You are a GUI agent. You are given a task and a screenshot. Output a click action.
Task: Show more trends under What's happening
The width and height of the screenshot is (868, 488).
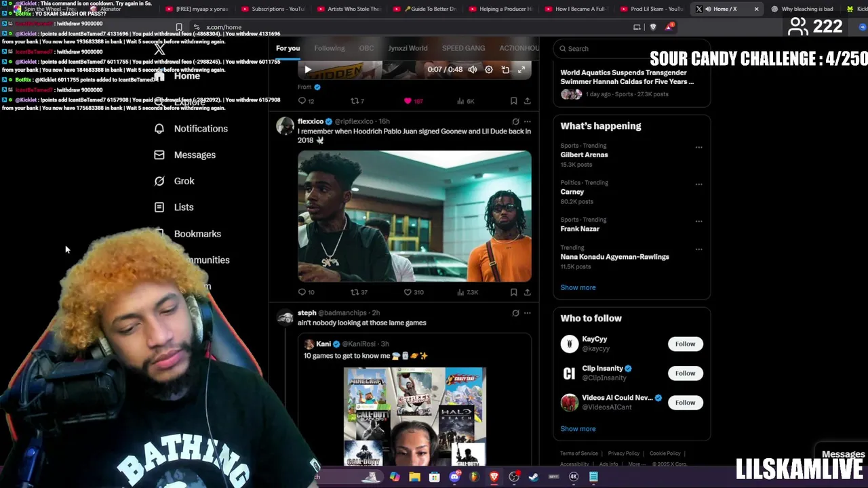[x=578, y=287]
